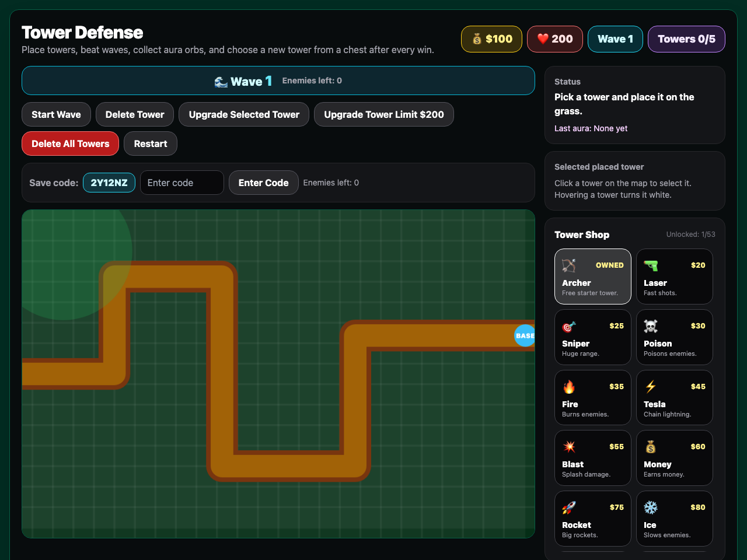
Task: Click the Splash damage. Blast description
Action: tap(586, 474)
